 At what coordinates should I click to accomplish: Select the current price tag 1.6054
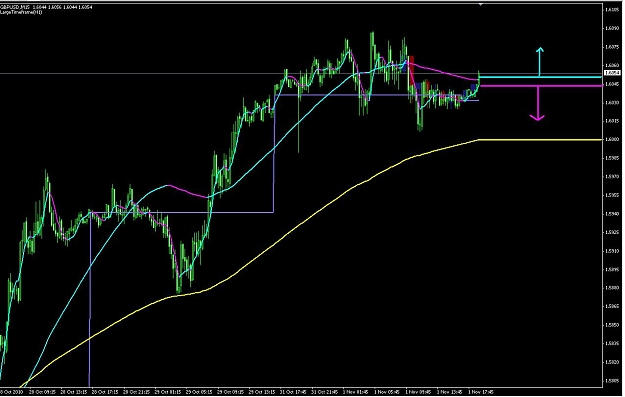click(x=612, y=73)
